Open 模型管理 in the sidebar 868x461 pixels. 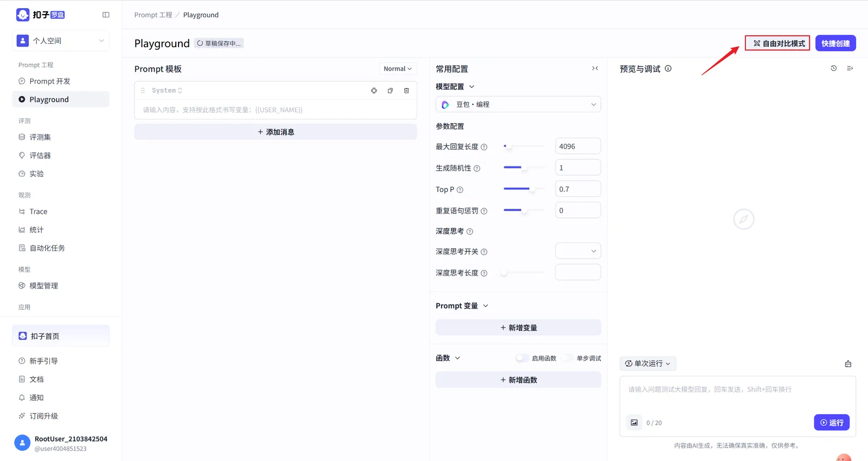(61, 286)
